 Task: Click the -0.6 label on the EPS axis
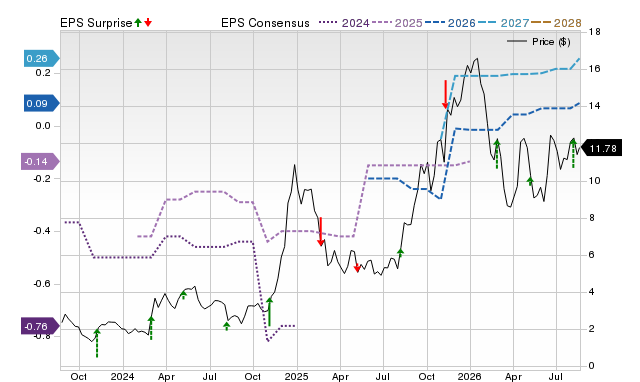click(x=42, y=284)
